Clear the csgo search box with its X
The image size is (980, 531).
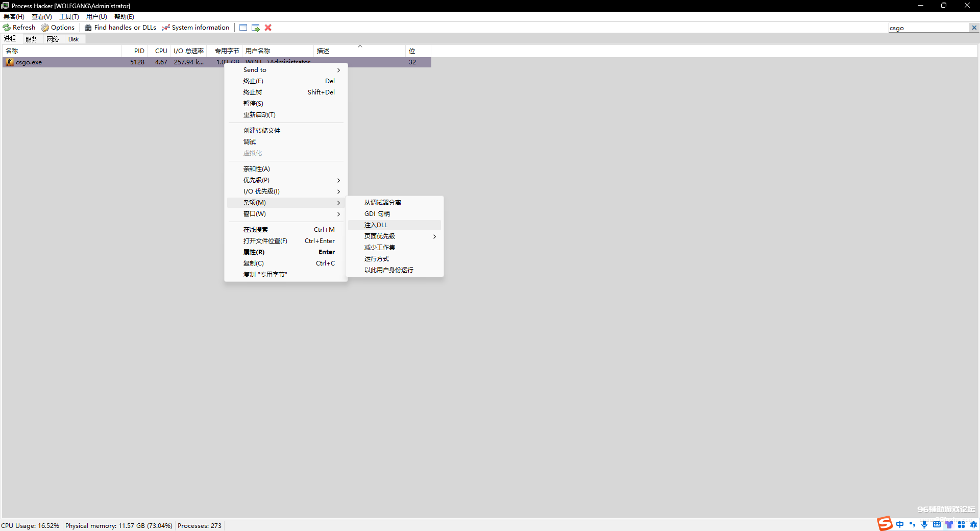coord(974,28)
